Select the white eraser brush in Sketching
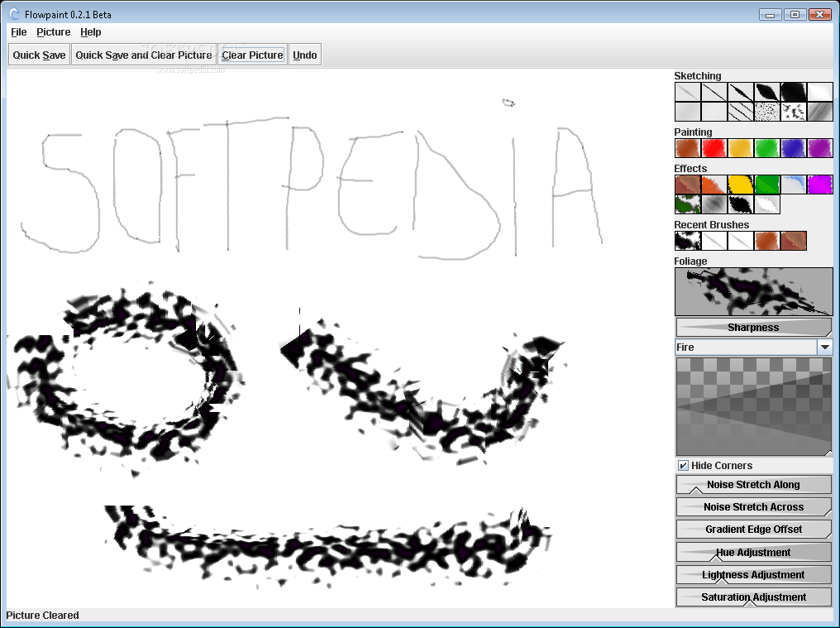Viewport: 840px width, 628px height. click(x=820, y=92)
